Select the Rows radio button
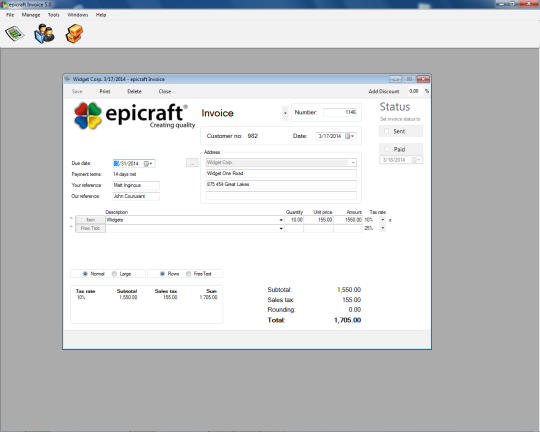The height and width of the screenshot is (432, 540). click(162, 274)
